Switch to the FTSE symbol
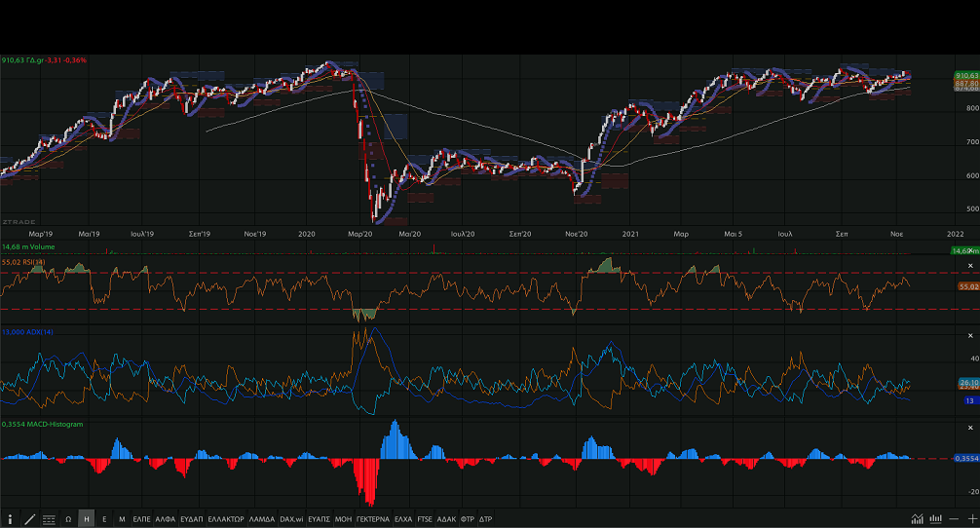 tap(425, 519)
